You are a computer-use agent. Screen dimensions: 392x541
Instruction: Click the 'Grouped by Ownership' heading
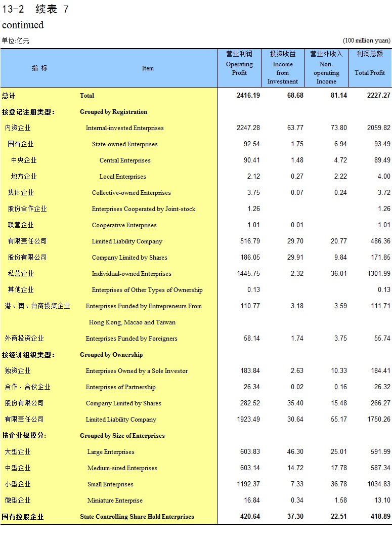tap(111, 355)
